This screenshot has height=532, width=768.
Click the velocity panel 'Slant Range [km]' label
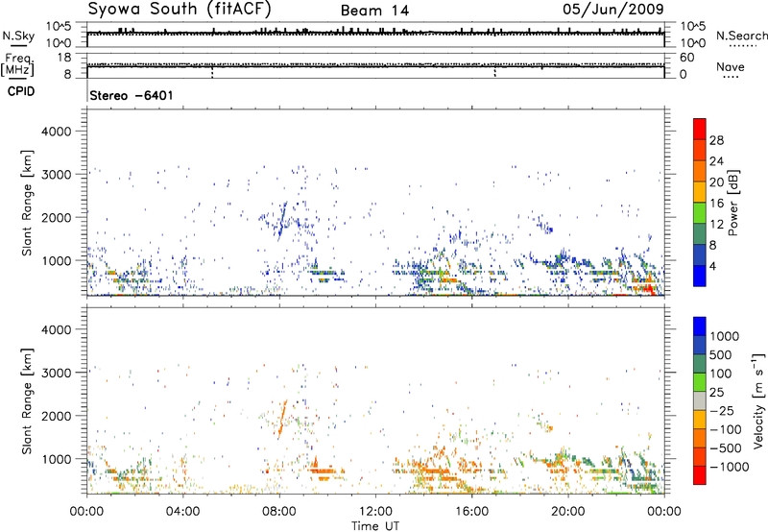[27, 400]
